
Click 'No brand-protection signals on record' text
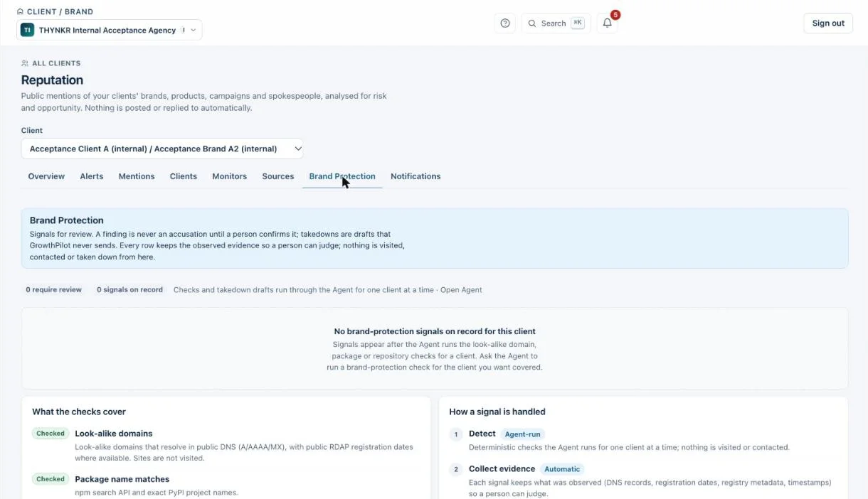(x=435, y=331)
